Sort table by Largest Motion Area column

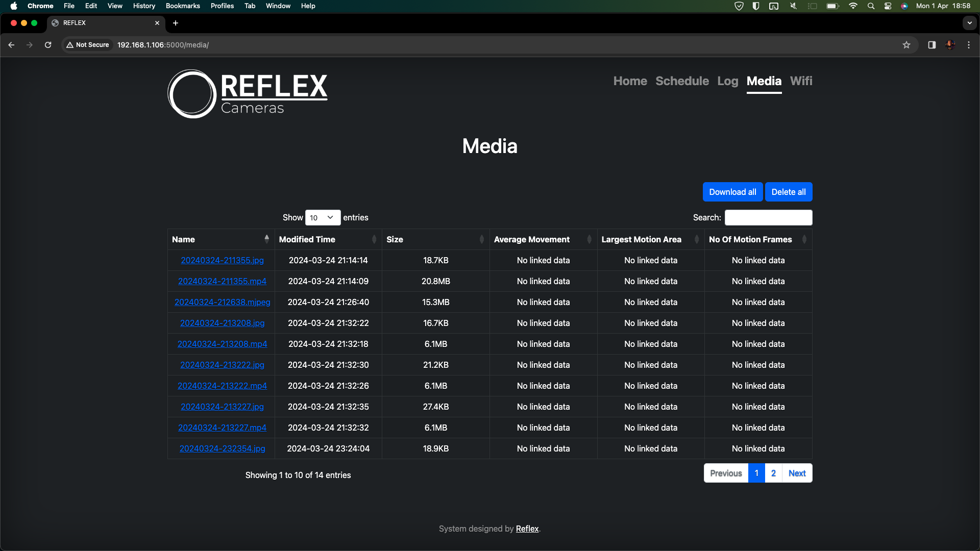(651, 239)
